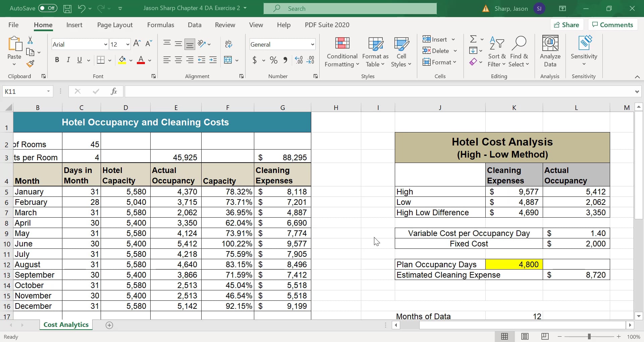Open Find & Select dropdown
The height and width of the screenshot is (342, 644).
(x=519, y=51)
